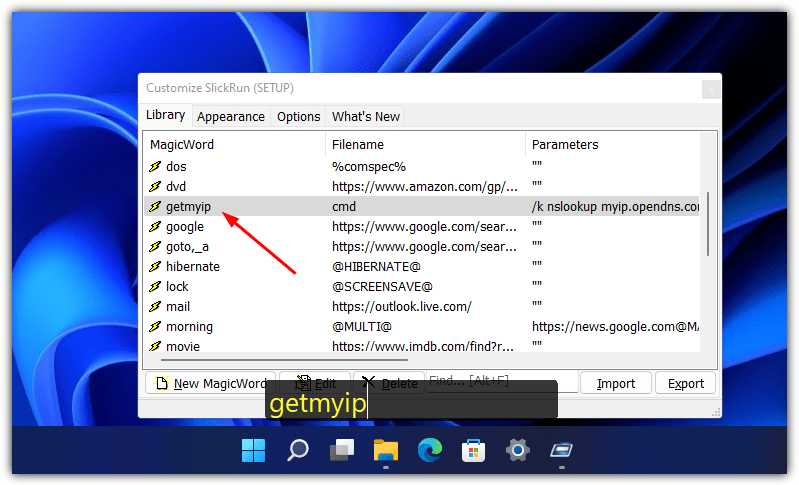Viewport: 799px width, 485px height.
Task: Select the hibernate MagicWord row
Action: pos(422,266)
